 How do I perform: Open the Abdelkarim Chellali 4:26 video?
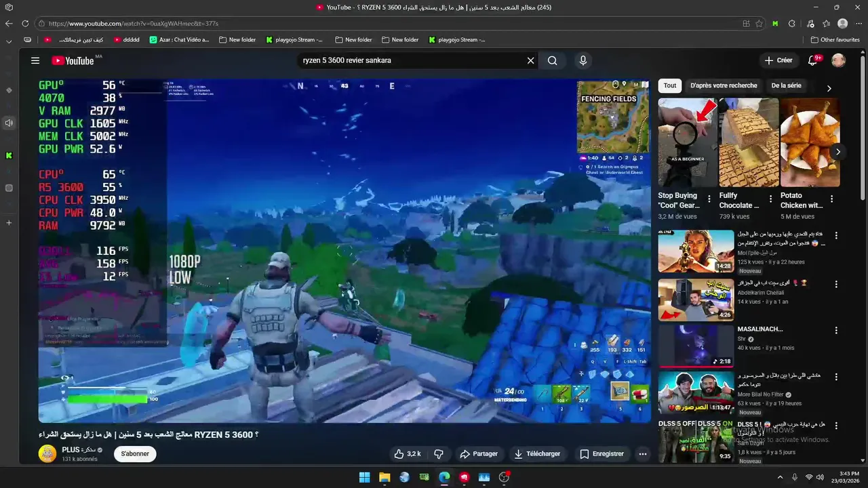click(696, 300)
